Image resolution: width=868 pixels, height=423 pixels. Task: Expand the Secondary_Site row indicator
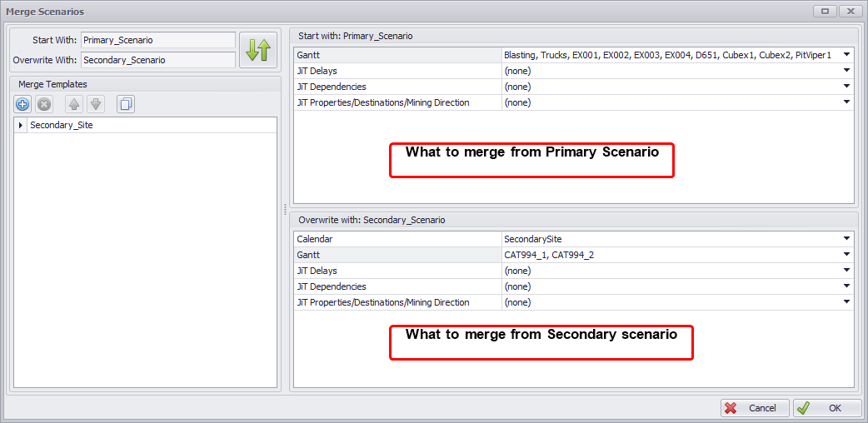pos(21,125)
